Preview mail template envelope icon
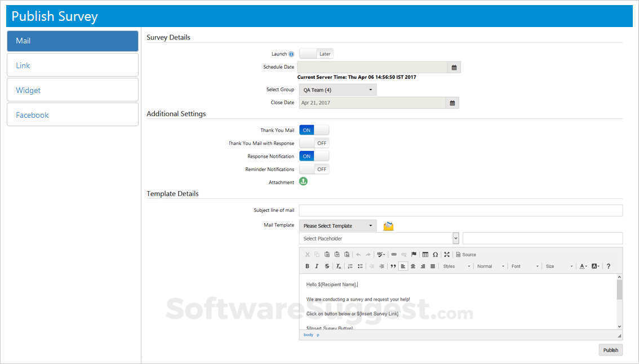The height and width of the screenshot is (364, 639). (x=388, y=226)
